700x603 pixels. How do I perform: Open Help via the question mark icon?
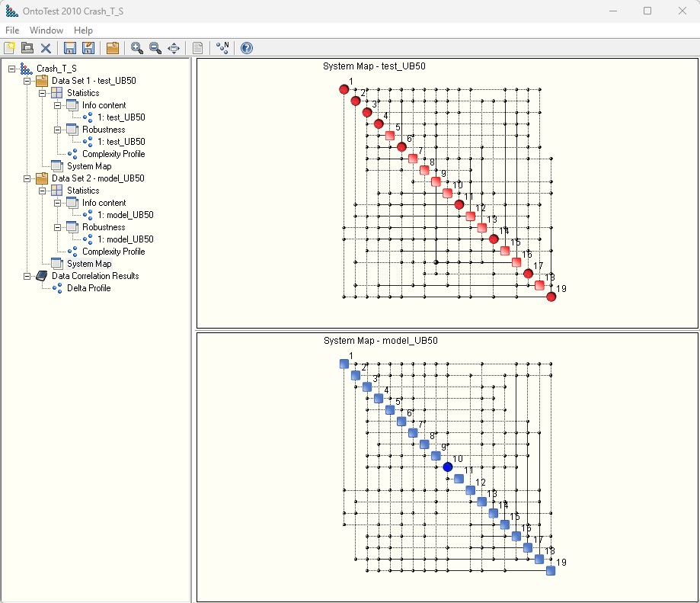(247, 48)
